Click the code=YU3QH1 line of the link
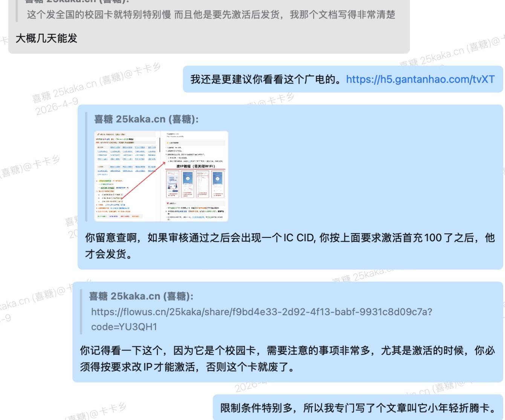Viewport: 505px width, 420px height. [124, 327]
